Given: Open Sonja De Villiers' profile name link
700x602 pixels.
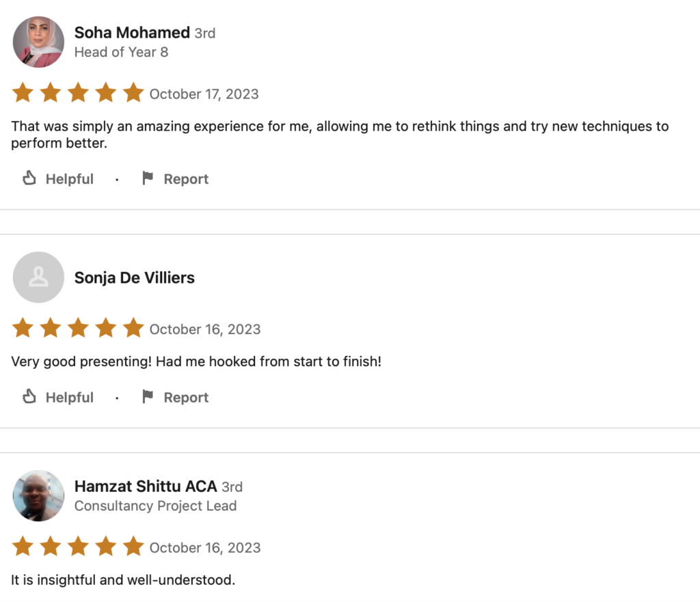Looking at the screenshot, I should click(135, 277).
